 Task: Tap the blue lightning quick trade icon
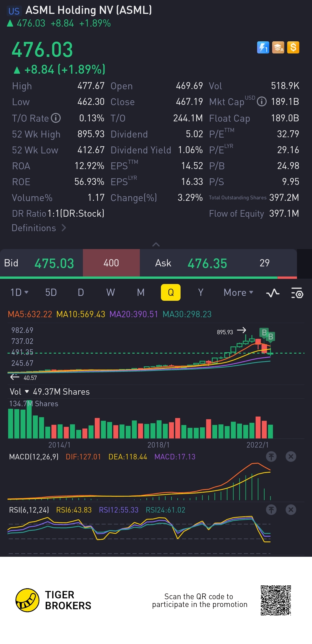click(x=263, y=47)
